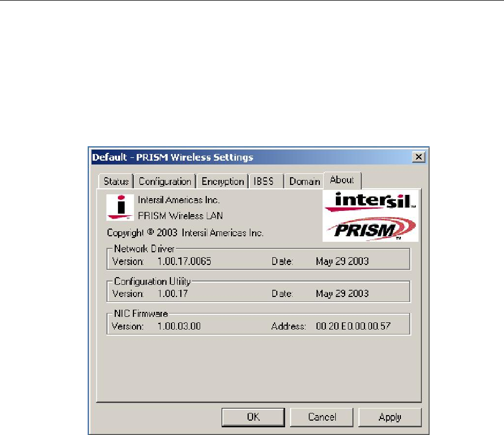504x435 pixels.
Task: Select the Encryption tab
Action: pyautogui.click(x=222, y=182)
